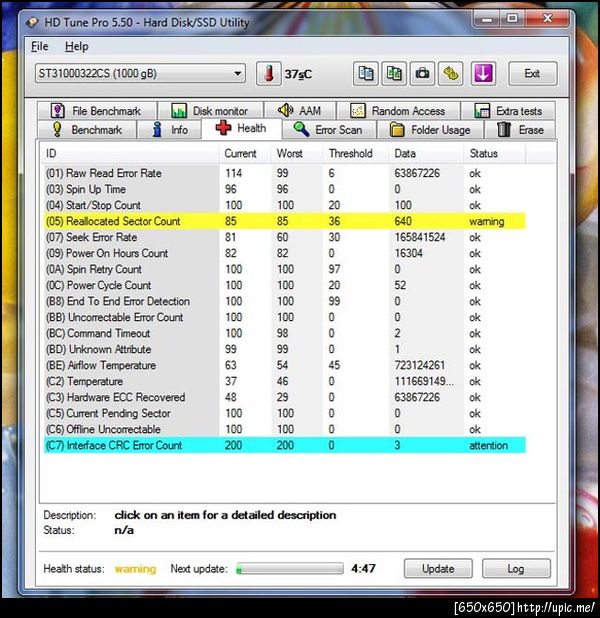
Task: Select the (B8) End To End Error Detection row
Action: tap(284, 301)
